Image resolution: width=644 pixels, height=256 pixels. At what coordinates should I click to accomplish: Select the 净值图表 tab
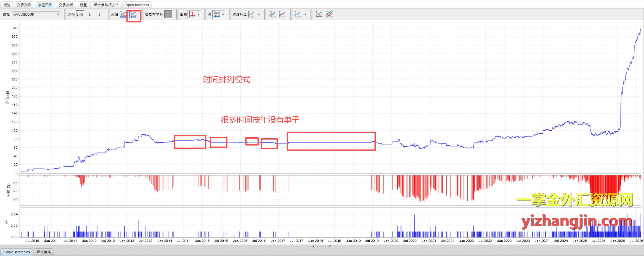45,5
